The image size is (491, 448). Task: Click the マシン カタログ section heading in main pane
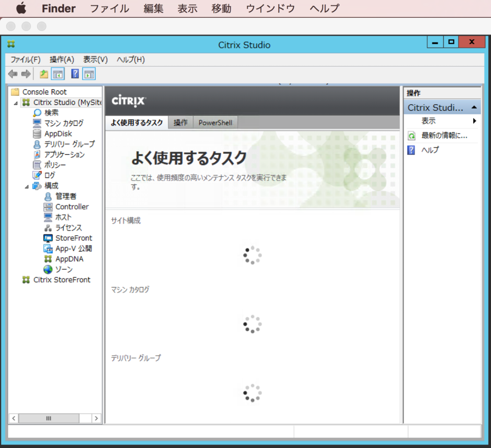(130, 290)
